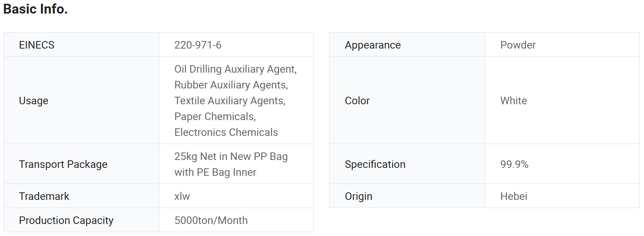Select the EINECS label cell
The image size is (644, 236).
(x=81, y=45)
